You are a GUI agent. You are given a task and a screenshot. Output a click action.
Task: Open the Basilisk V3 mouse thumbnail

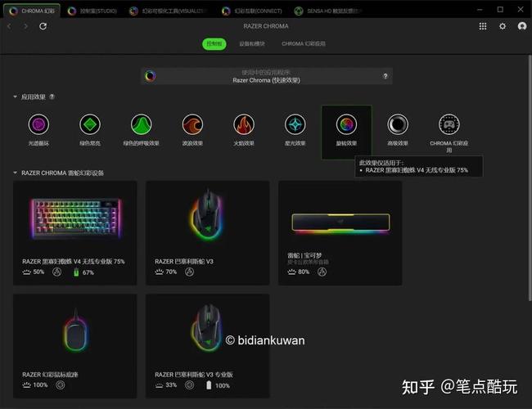pyautogui.click(x=206, y=213)
